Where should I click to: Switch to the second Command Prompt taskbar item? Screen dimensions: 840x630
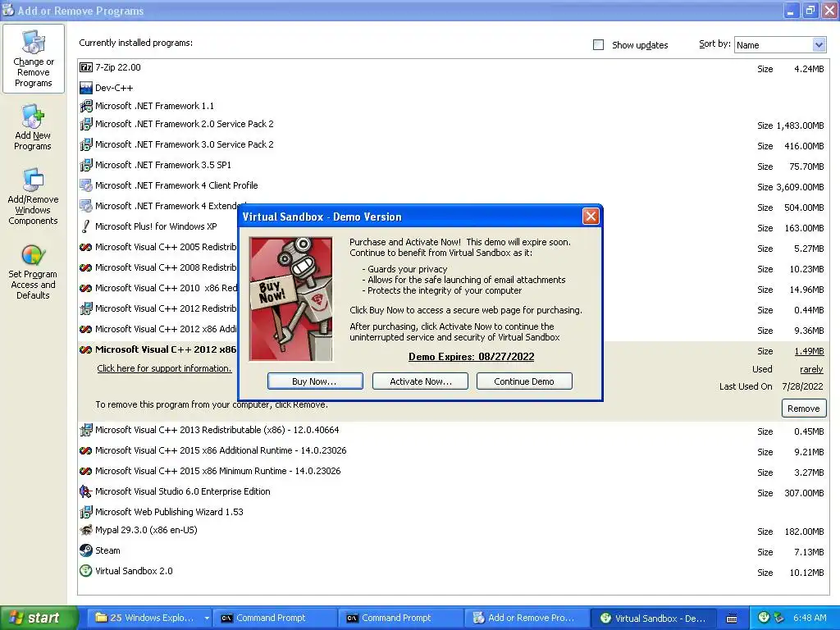tap(400, 619)
